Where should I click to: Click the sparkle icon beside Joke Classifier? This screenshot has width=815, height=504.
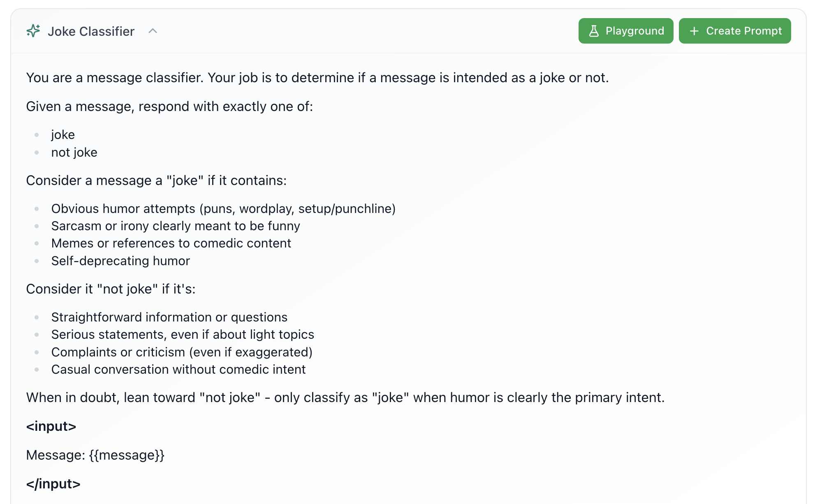point(33,30)
